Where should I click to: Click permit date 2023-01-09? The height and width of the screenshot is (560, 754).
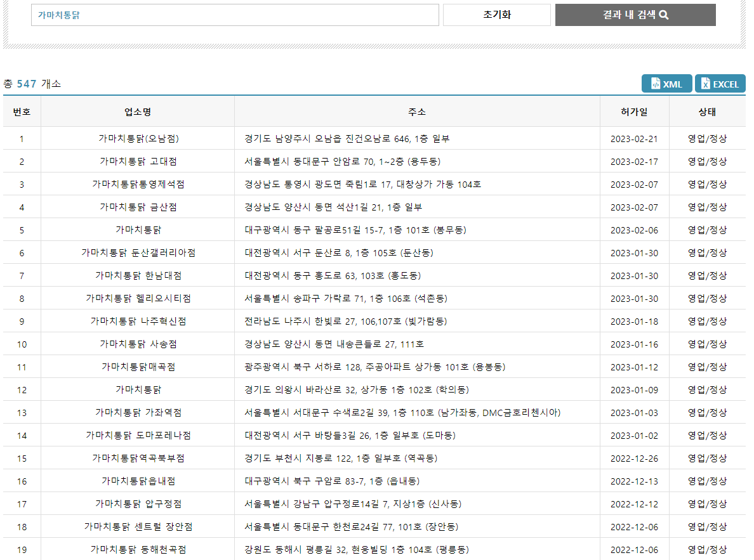[x=634, y=390]
